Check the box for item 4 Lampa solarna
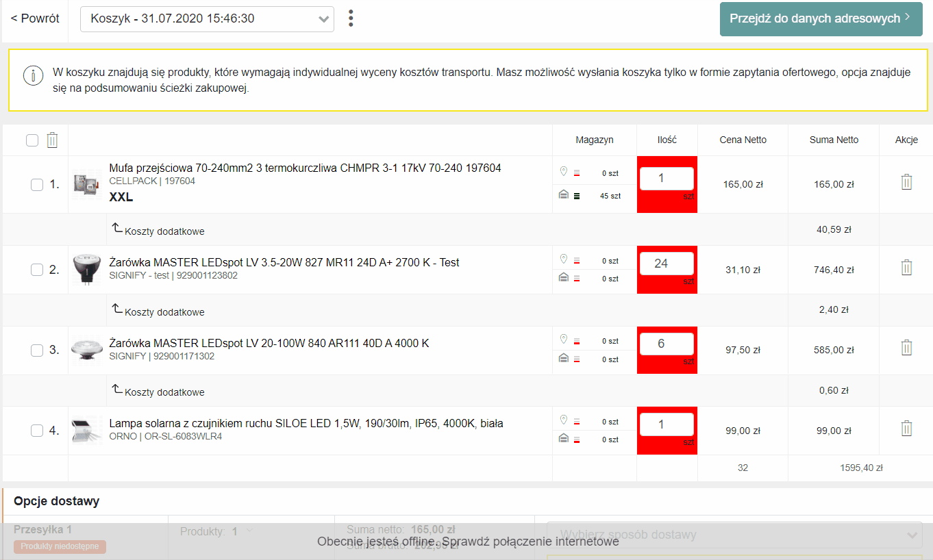933x560 pixels. click(37, 431)
